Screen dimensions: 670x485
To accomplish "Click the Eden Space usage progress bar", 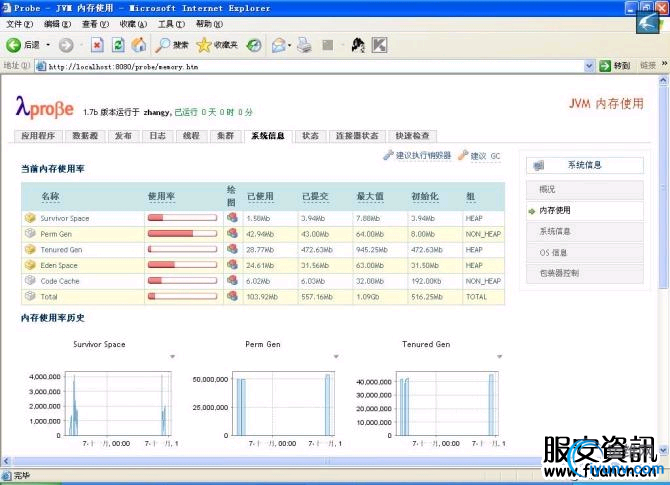I will (x=182, y=265).
